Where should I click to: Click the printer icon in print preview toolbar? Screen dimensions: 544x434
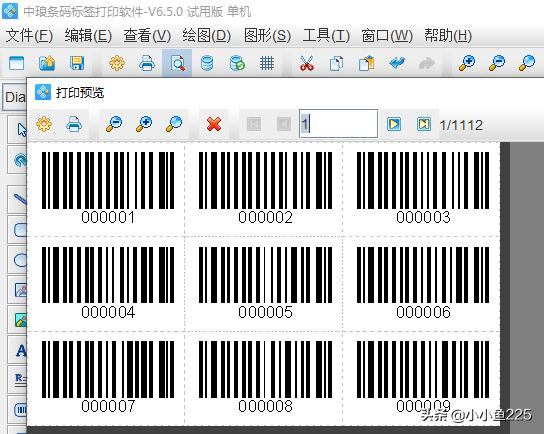coord(74,124)
